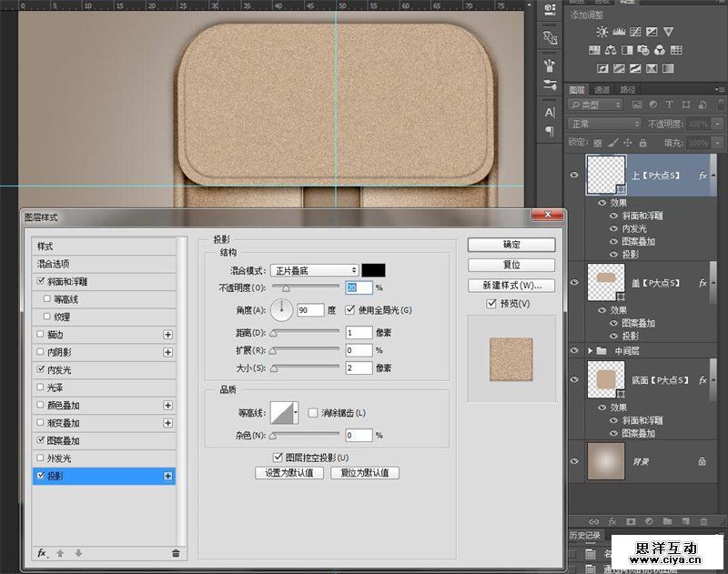Toggle the 使用全局光 checkbox

[349, 310]
